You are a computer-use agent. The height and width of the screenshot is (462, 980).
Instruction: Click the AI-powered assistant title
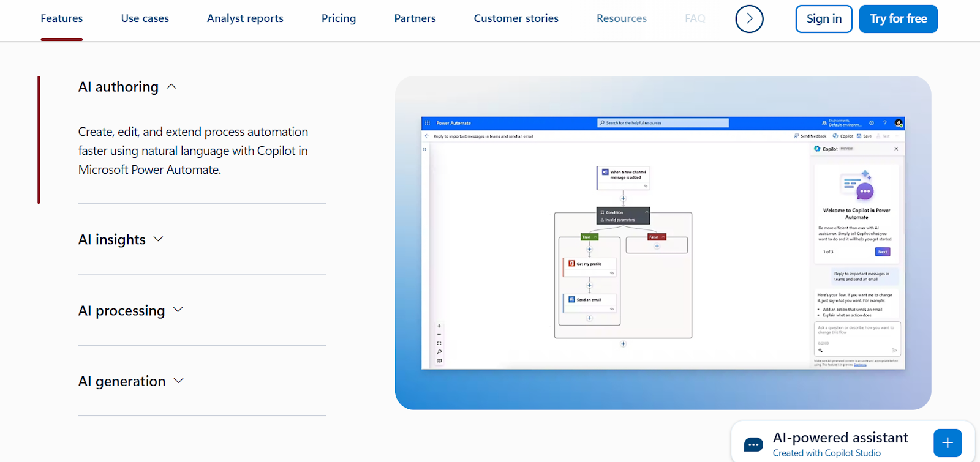click(x=840, y=438)
